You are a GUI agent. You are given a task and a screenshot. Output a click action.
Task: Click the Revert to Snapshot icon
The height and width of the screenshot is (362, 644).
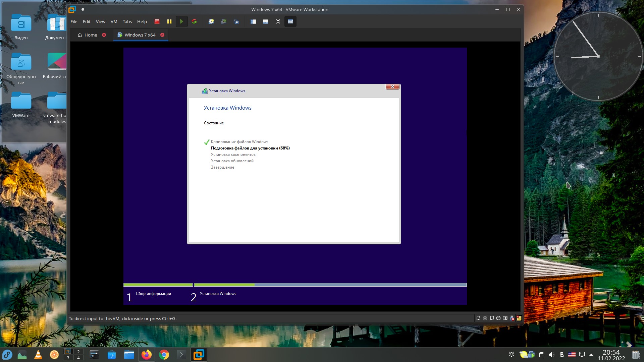pyautogui.click(x=224, y=21)
